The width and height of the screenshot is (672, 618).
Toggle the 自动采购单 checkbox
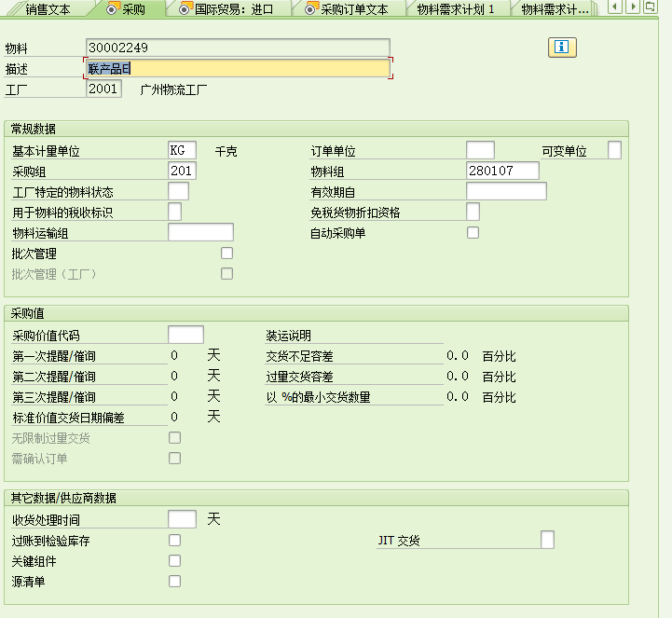[x=473, y=233]
